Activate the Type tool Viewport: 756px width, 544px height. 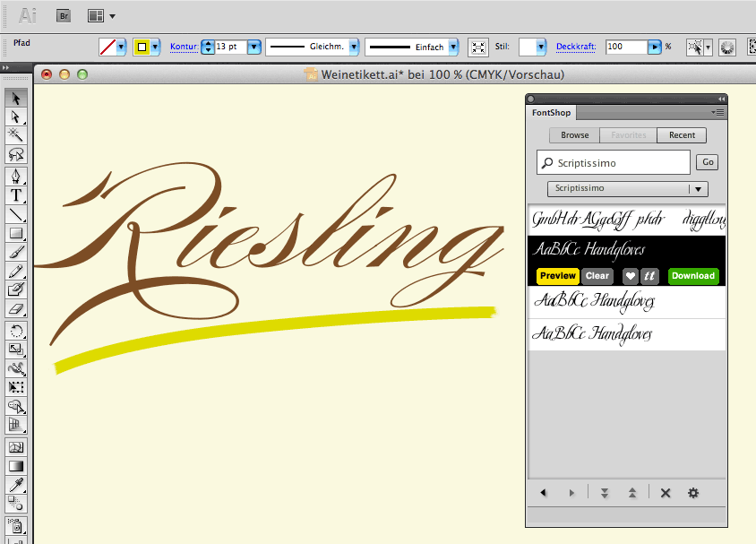15,193
